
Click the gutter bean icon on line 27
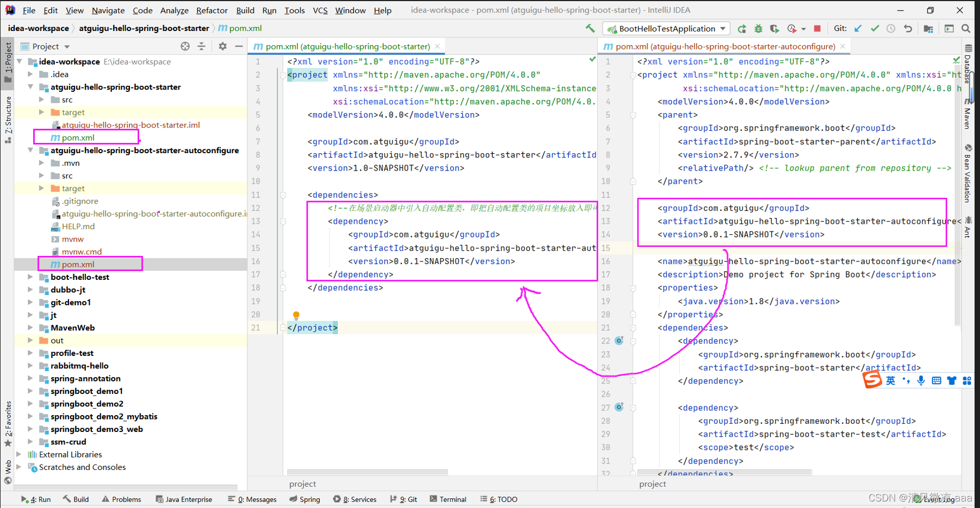619,407
